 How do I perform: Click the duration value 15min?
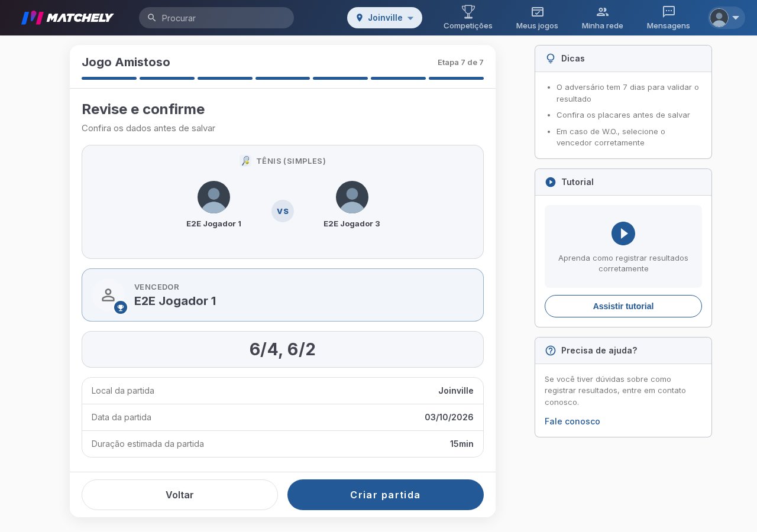(x=462, y=444)
